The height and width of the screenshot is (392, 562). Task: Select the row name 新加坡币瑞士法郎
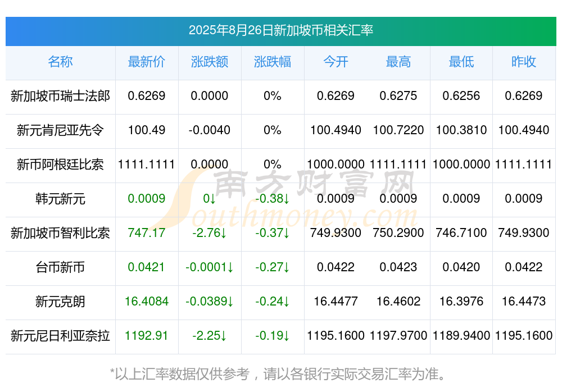[x=60, y=96]
